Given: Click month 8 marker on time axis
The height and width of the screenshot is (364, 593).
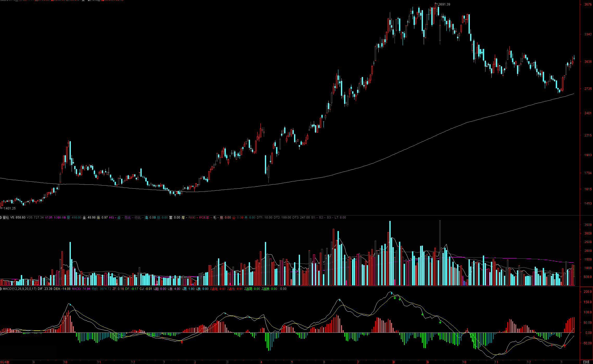Looking at the screenshot, I should 394,362.
